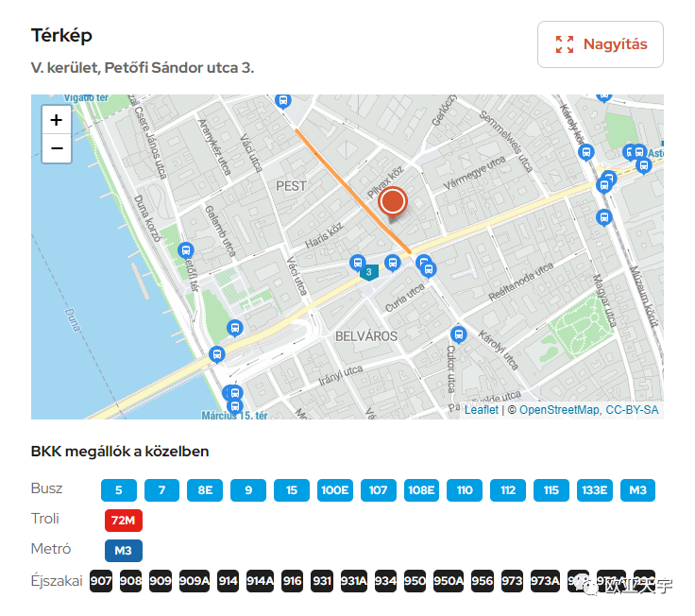Select the M3 metro station marker on map
This screenshot has width=695, height=616.
369,272
